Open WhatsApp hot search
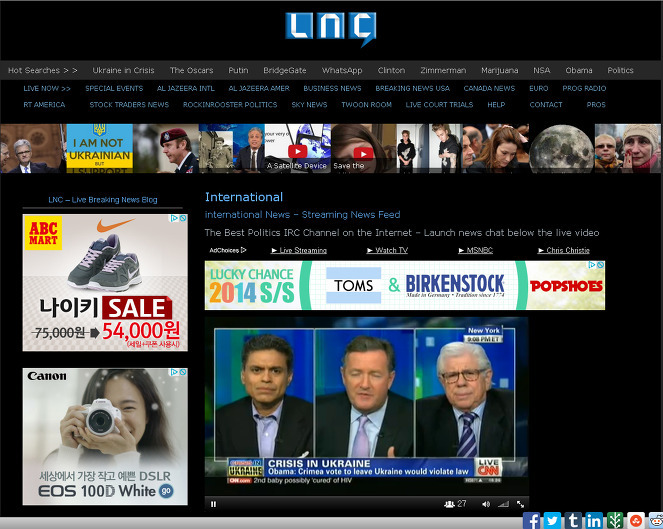Screen dimensions: 663x529 click(342, 70)
